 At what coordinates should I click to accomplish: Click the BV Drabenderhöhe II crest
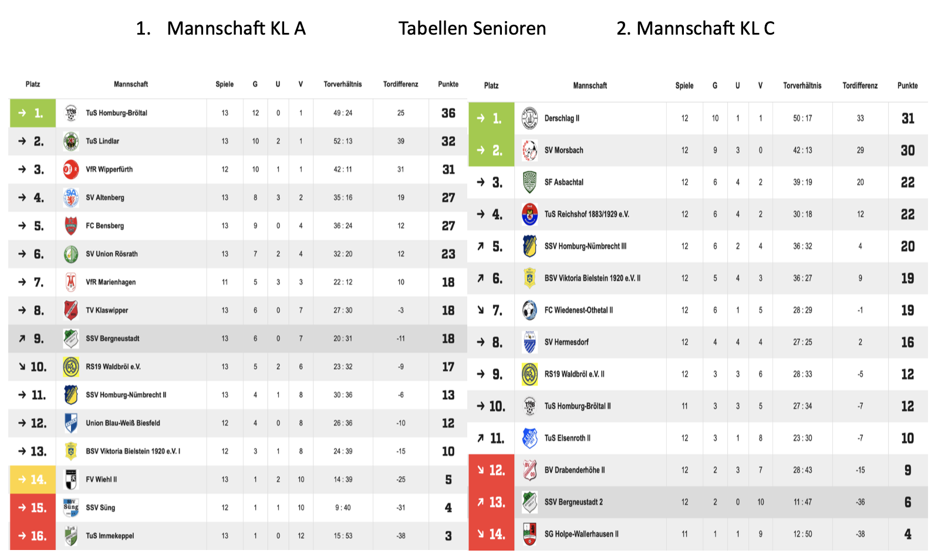click(529, 470)
